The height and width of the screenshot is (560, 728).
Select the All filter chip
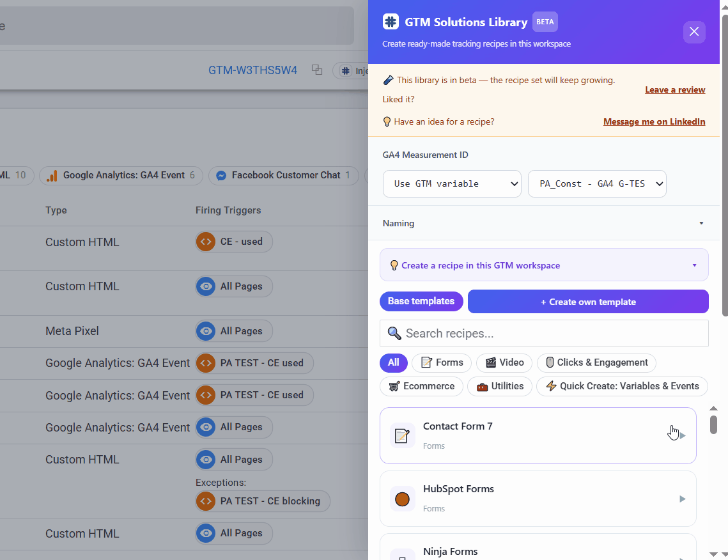[394, 362]
